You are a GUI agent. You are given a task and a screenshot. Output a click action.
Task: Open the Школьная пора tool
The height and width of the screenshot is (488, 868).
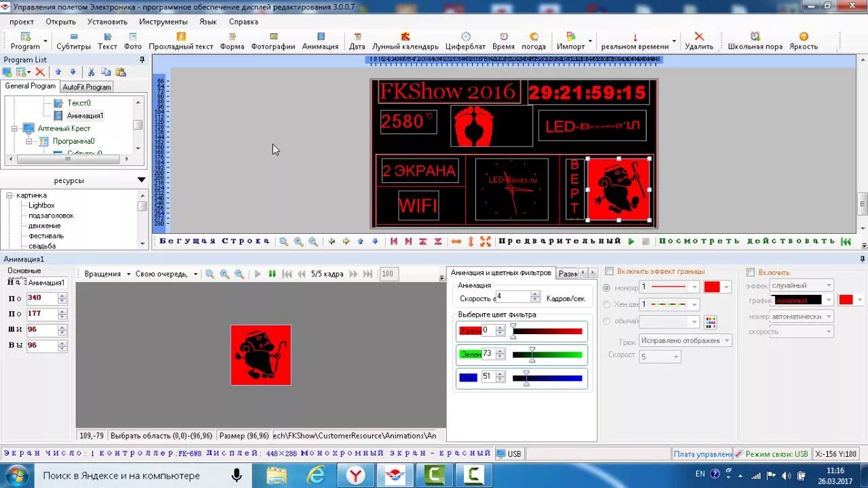coord(755,41)
